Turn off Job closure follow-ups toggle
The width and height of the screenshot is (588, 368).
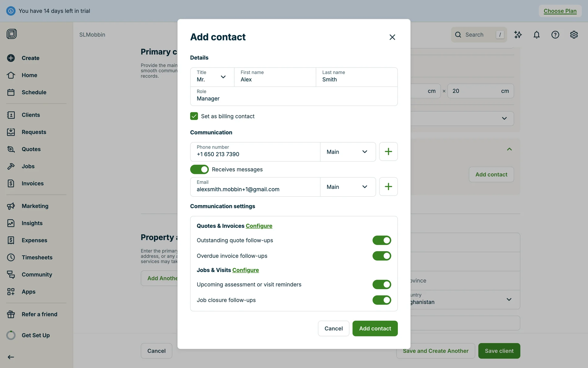click(x=382, y=300)
